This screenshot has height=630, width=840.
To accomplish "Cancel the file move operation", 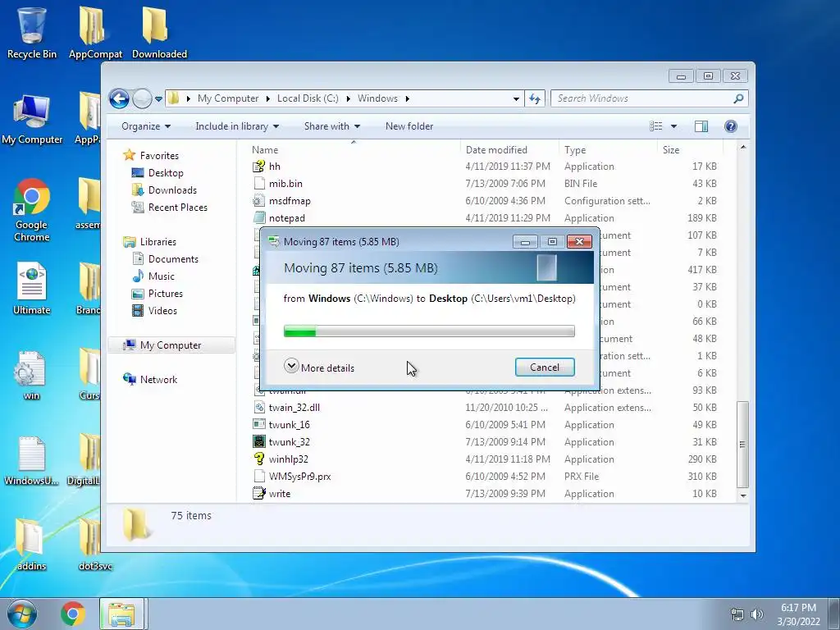I will coord(545,367).
